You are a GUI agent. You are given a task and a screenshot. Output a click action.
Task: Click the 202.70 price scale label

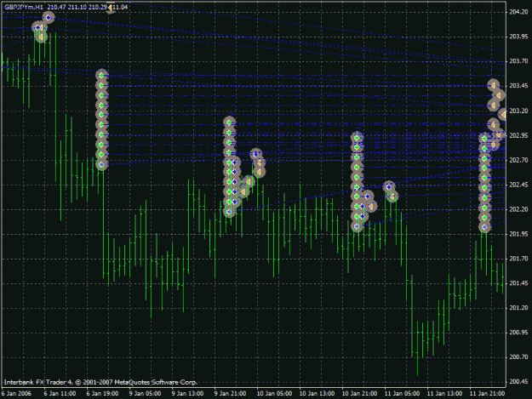point(518,160)
